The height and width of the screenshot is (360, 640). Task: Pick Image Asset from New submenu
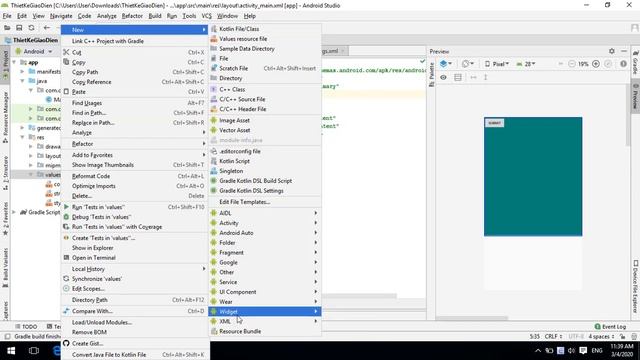264,120
